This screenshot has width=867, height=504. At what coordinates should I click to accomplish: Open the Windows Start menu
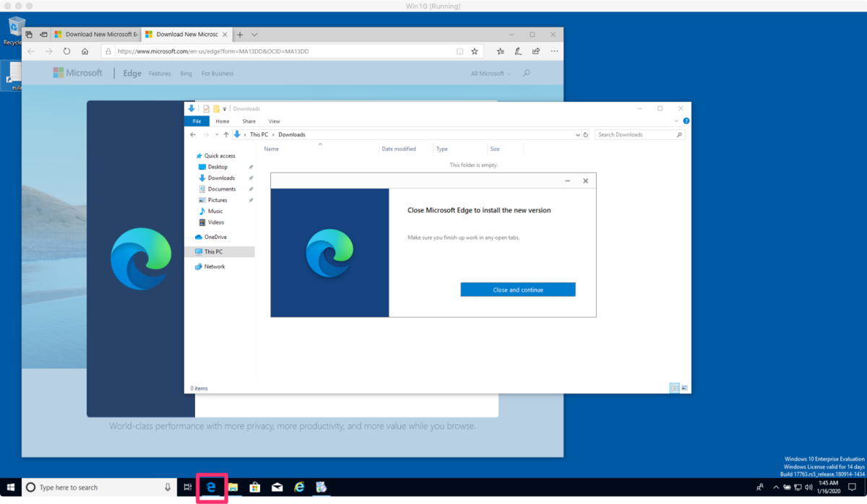coord(11,487)
